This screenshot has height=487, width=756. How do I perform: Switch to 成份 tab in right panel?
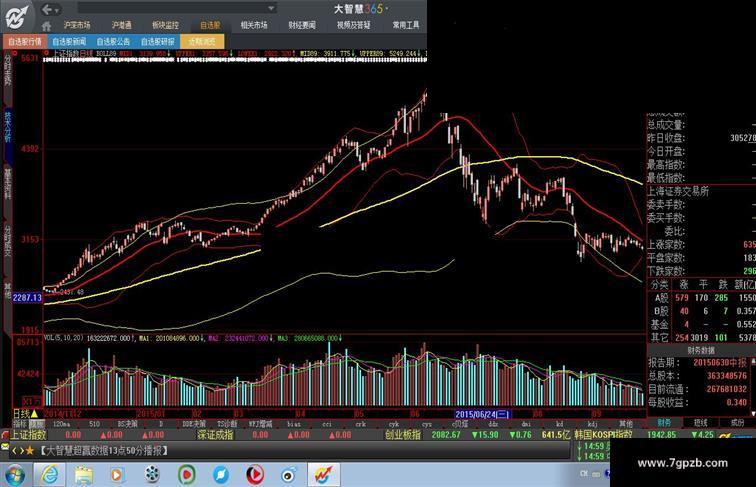pyautogui.click(x=737, y=423)
